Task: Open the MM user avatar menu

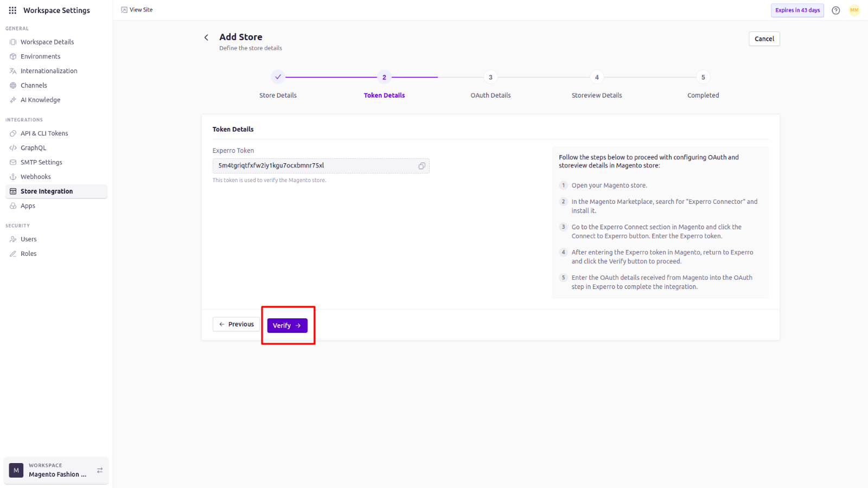Action: tap(854, 10)
